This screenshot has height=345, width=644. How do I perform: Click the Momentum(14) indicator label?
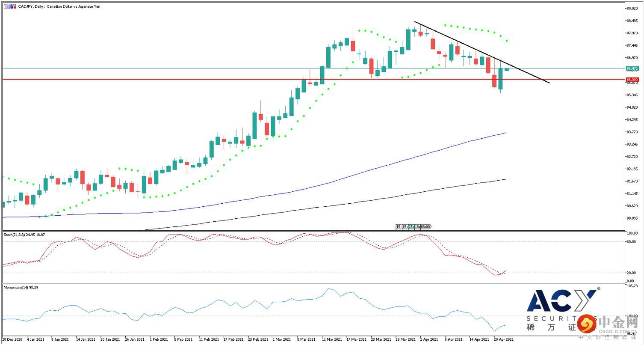coord(21,287)
